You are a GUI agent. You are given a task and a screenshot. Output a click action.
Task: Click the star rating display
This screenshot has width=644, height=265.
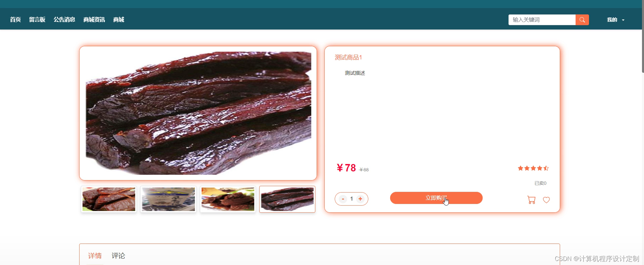click(533, 168)
